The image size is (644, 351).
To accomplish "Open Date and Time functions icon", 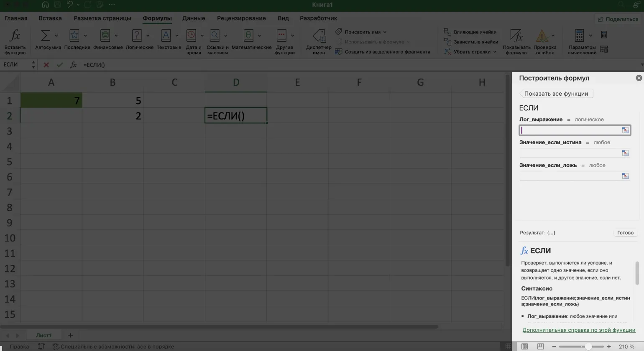I will (x=191, y=36).
